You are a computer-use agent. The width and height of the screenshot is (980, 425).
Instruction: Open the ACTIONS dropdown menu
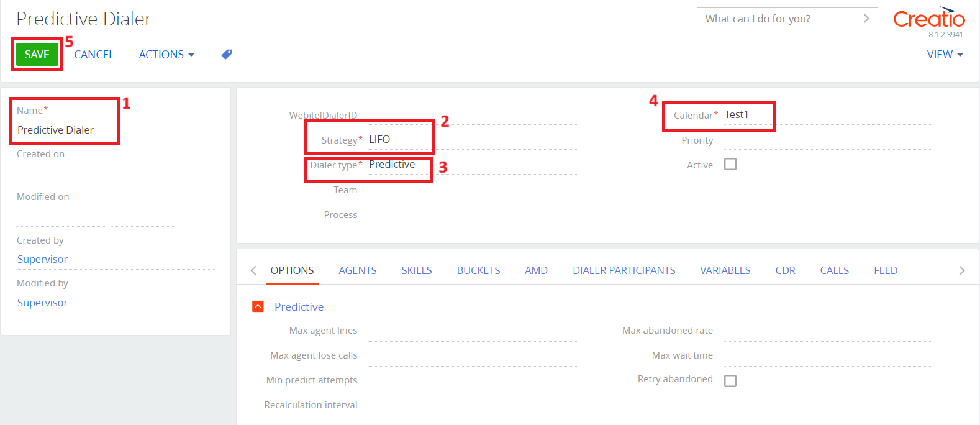166,55
